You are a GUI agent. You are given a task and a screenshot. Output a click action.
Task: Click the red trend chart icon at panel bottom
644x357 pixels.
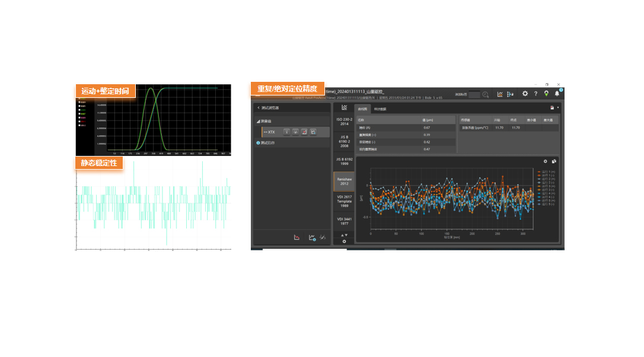click(x=297, y=237)
